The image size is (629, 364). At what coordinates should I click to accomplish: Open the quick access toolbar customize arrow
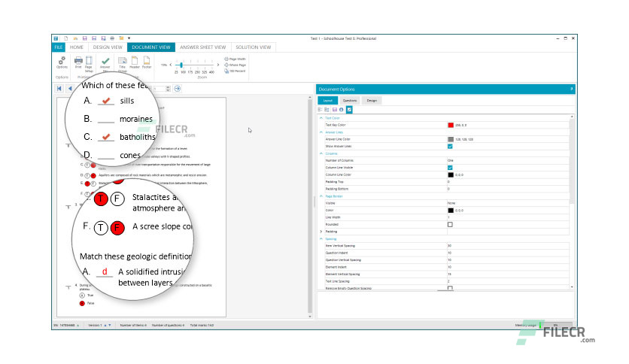(129, 38)
